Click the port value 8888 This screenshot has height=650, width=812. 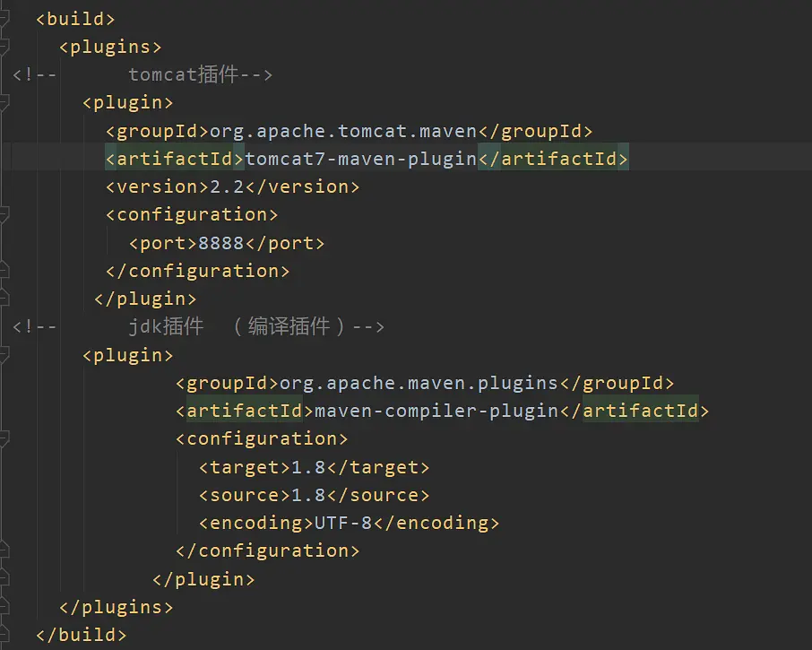point(221,243)
